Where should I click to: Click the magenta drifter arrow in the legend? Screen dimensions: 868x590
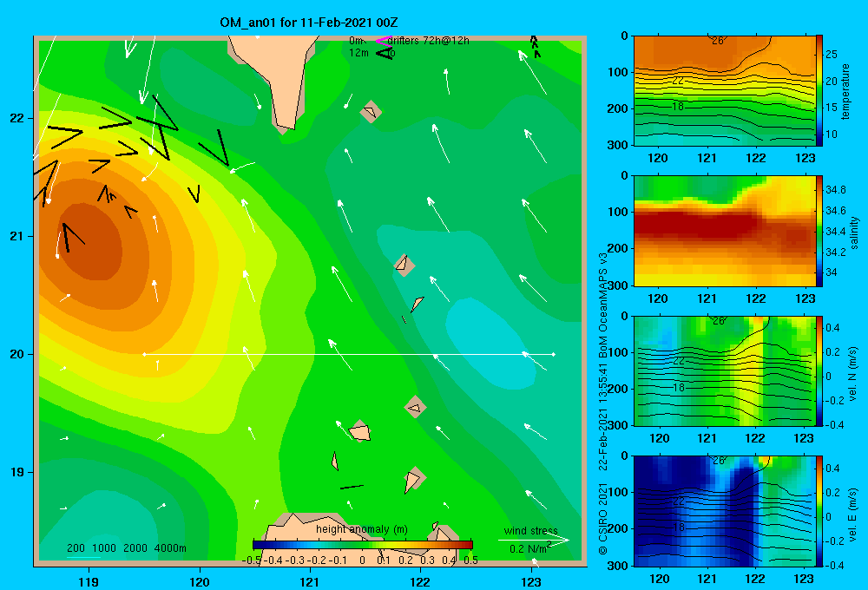coord(383,41)
